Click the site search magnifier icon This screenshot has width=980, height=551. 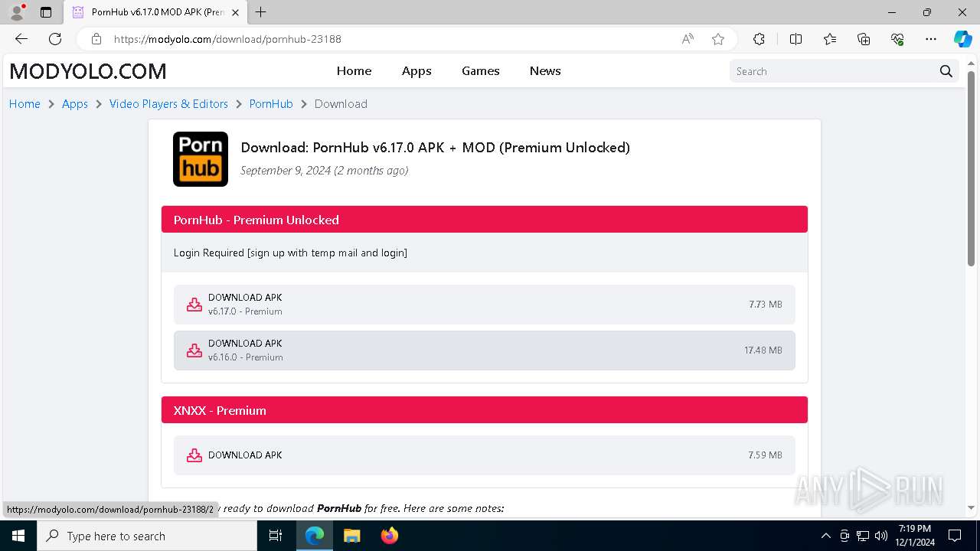pos(946,71)
